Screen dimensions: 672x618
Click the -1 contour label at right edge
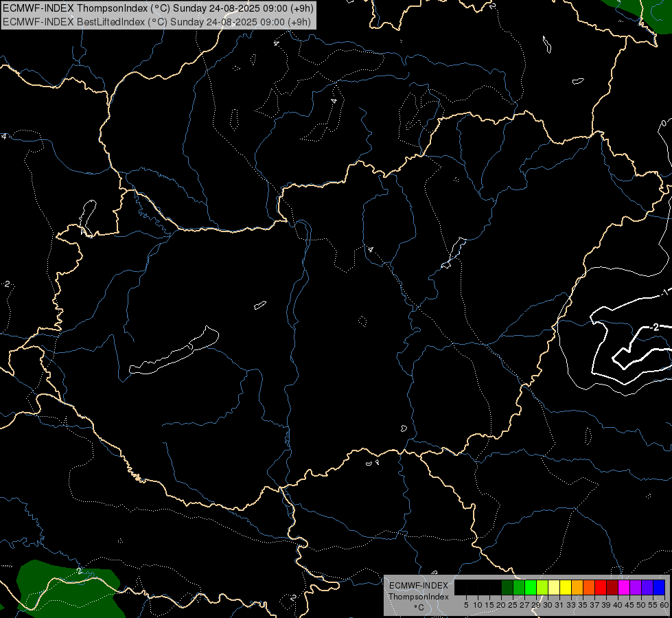pyautogui.click(x=664, y=293)
